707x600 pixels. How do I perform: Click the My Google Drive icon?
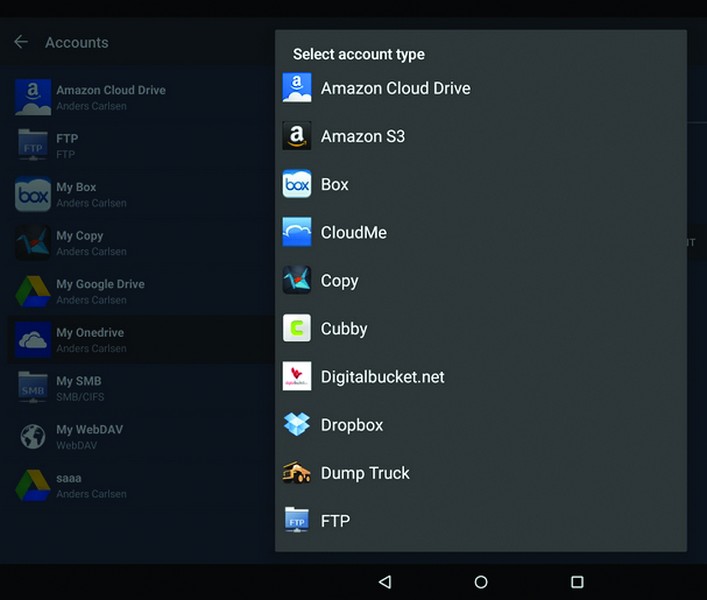point(33,291)
